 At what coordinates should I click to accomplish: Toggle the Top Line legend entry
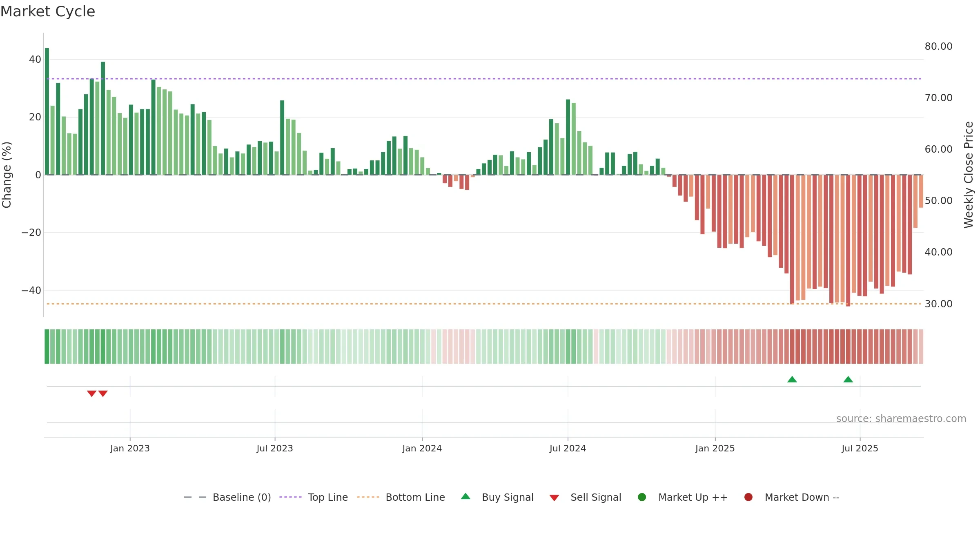314,497
